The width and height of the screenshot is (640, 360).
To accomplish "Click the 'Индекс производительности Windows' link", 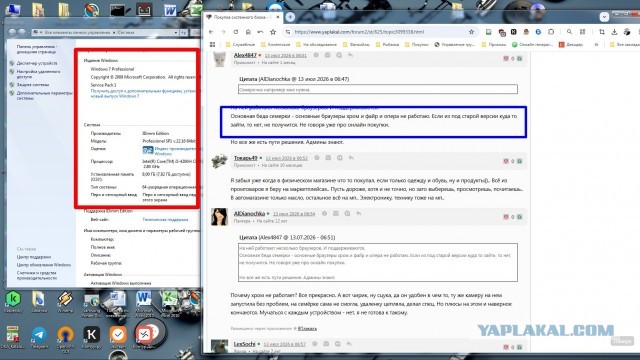I will 176,151.
